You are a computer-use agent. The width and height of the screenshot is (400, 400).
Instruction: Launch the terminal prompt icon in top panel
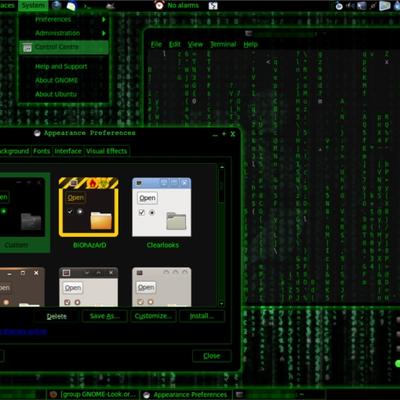pos(87,6)
